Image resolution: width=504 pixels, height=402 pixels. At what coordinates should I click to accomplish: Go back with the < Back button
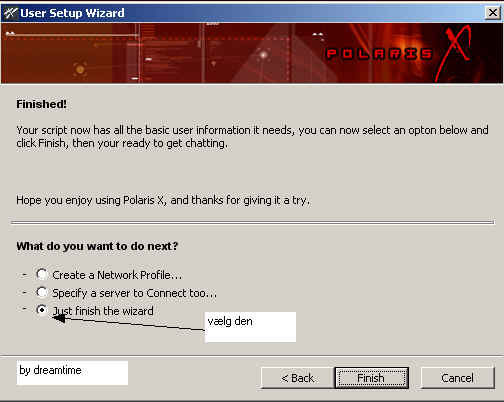pyautogui.click(x=297, y=378)
